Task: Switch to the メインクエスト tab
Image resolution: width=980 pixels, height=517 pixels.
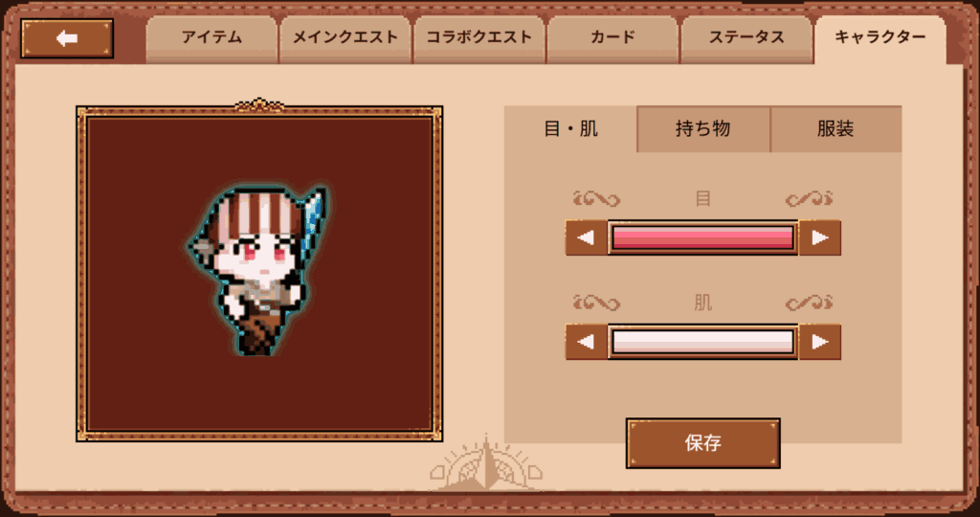Action: point(345,38)
